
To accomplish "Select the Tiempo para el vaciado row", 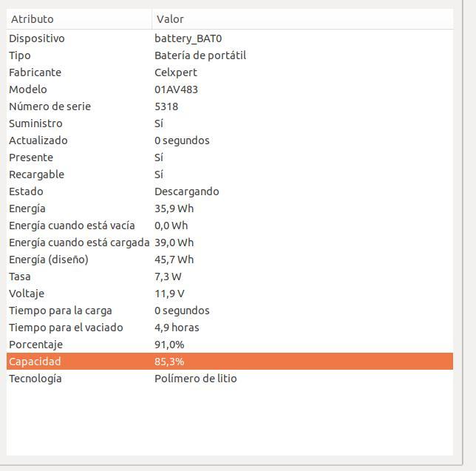I will (x=230, y=328).
